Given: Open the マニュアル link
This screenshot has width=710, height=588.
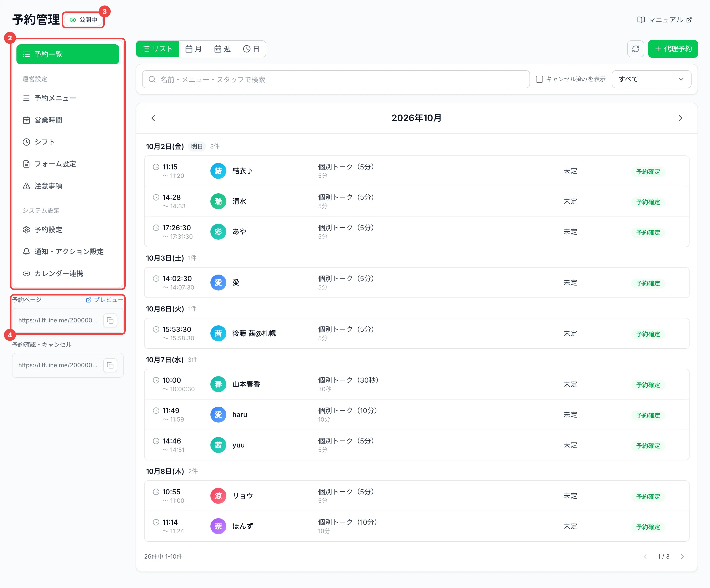Looking at the screenshot, I should coord(664,20).
